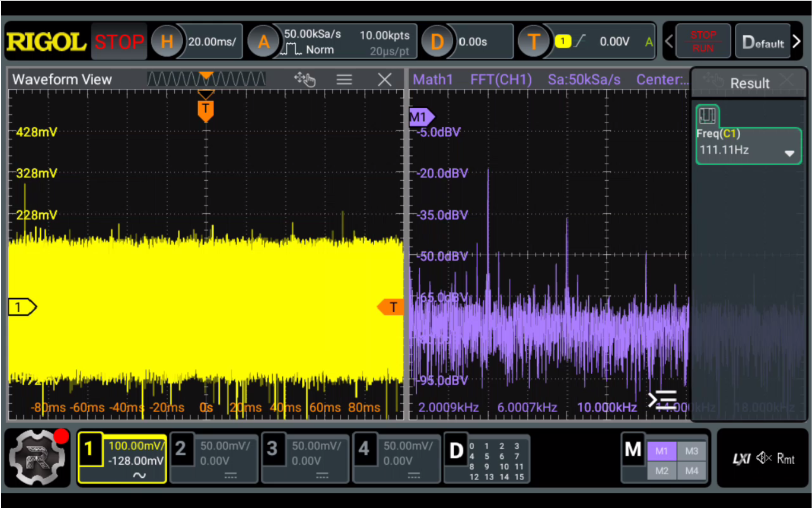Click the Rmt remote status indicator
Screen dimensions: 812x509
[x=786, y=458]
